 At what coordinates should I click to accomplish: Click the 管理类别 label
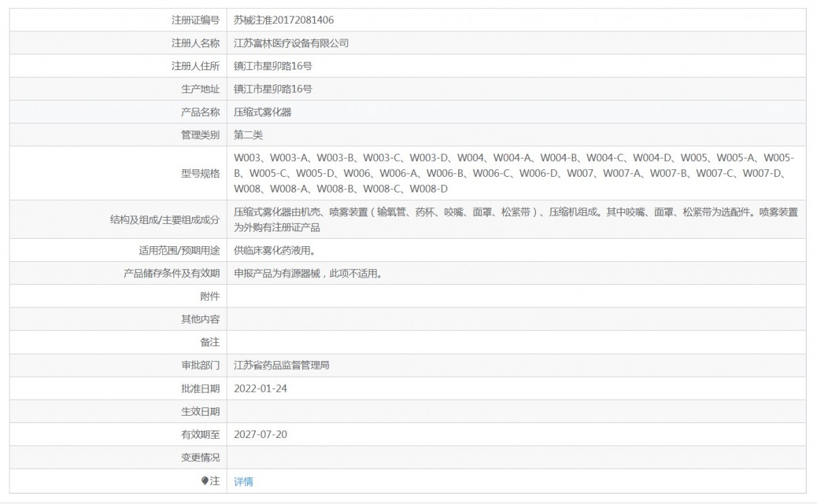[200, 135]
